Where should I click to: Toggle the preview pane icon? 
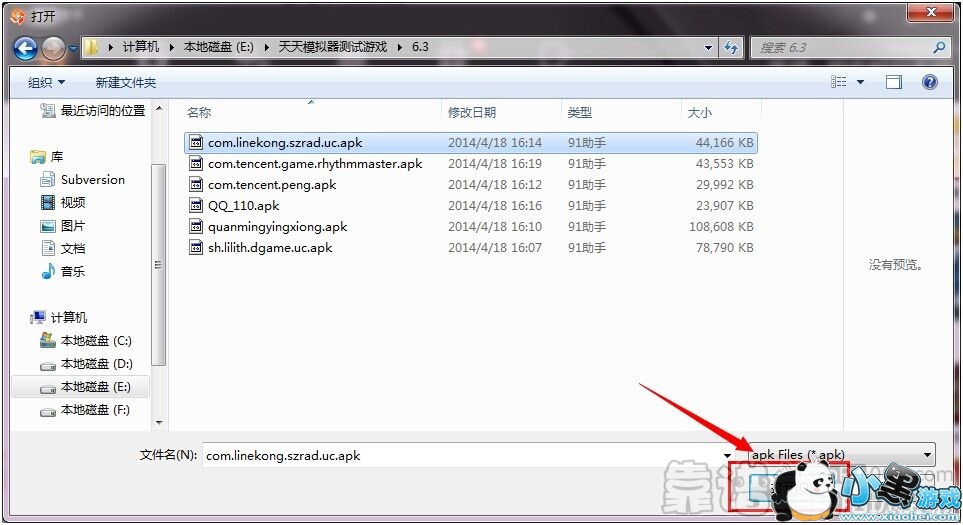(894, 82)
